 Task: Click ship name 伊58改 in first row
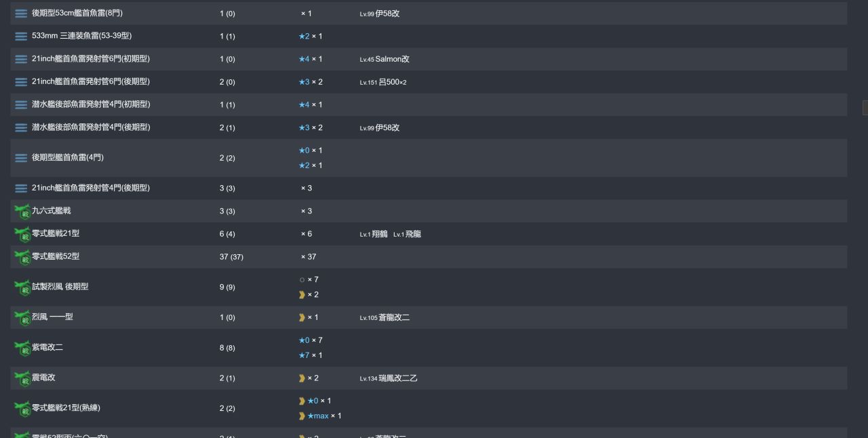[387, 14]
